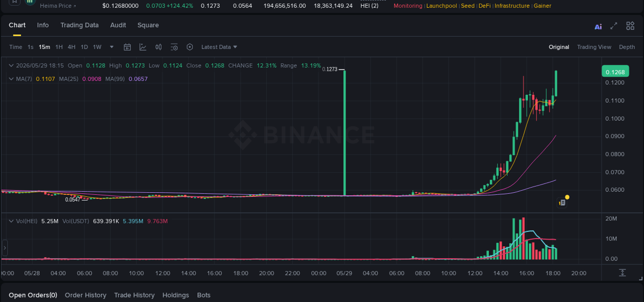This screenshot has height=302, width=644.
Task: Click the Infrastructure tag
Action: [512, 6]
